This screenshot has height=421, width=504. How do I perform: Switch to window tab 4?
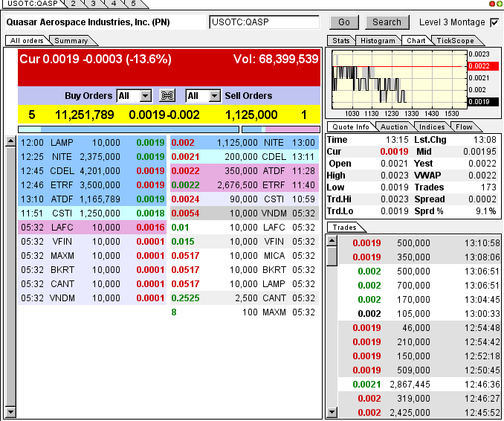pyautogui.click(x=114, y=4)
